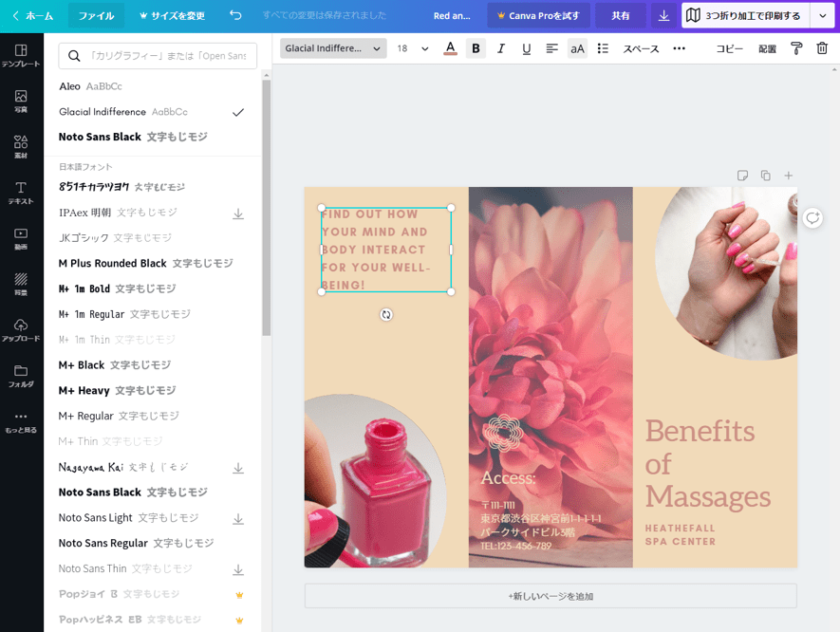Open the ファイル menu
840x632 pixels.
(96, 16)
